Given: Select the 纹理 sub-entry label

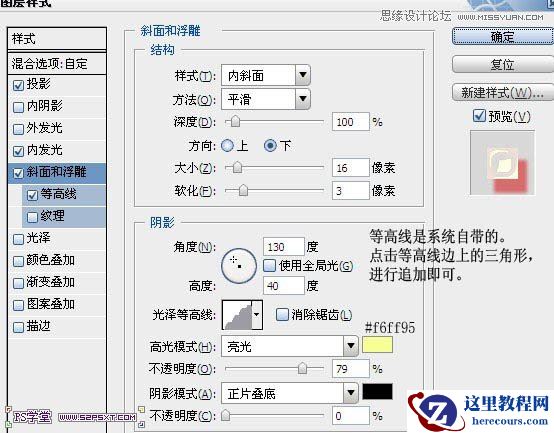Looking at the screenshot, I should pyautogui.click(x=52, y=216).
